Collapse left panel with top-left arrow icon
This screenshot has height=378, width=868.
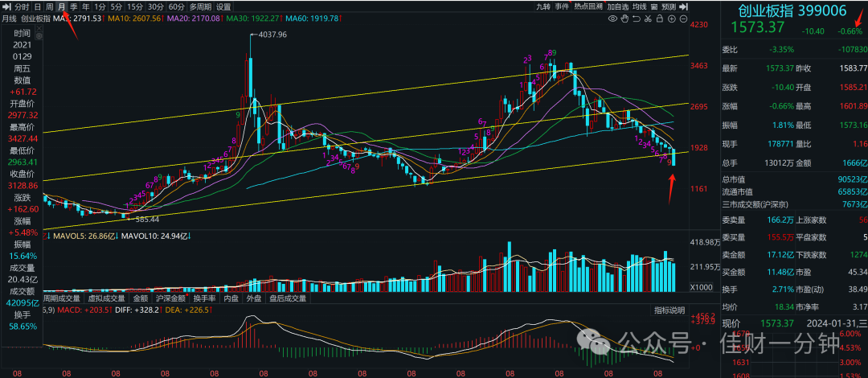coord(8,6)
